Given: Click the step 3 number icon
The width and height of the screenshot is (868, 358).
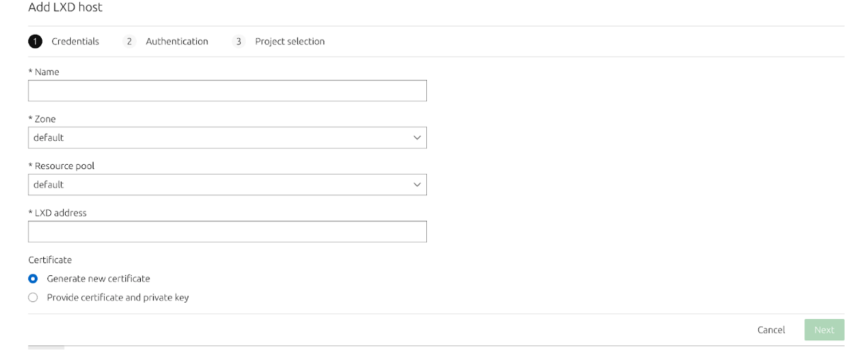Looking at the screenshot, I should [239, 42].
